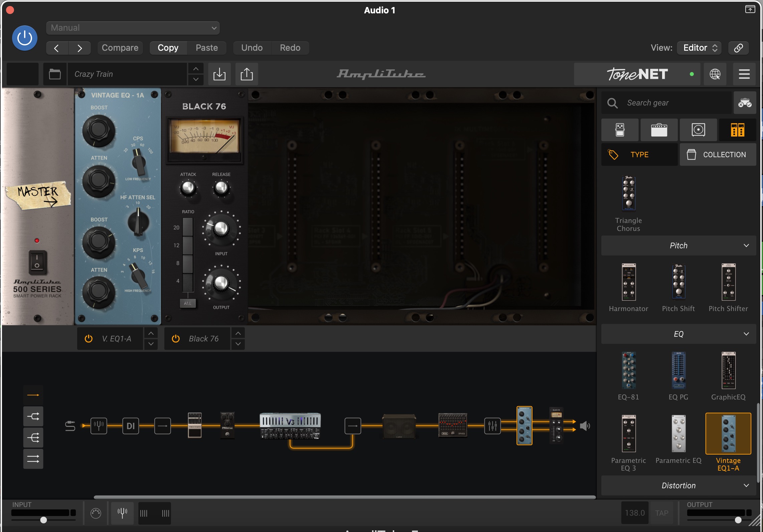The image size is (763, 532).
Task: Select the Amp gear category
Action: 659,130
